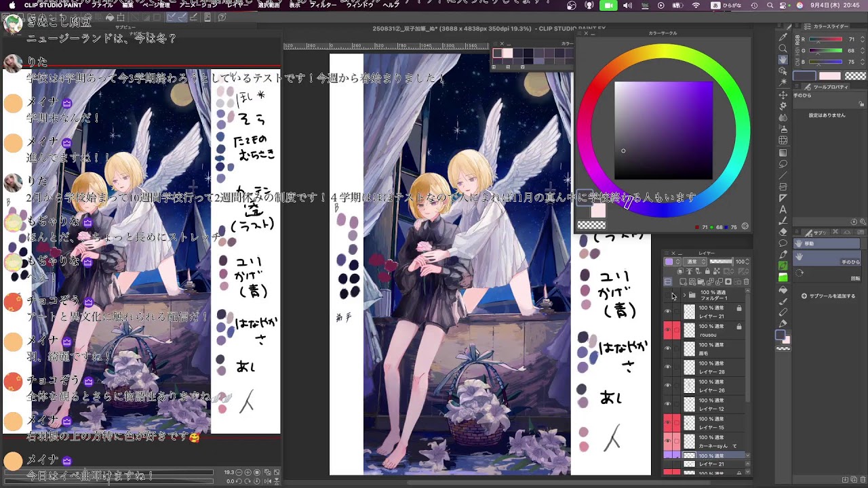Open the フィルター menu
The image size is (868, 488).
[x=323, y=5]
